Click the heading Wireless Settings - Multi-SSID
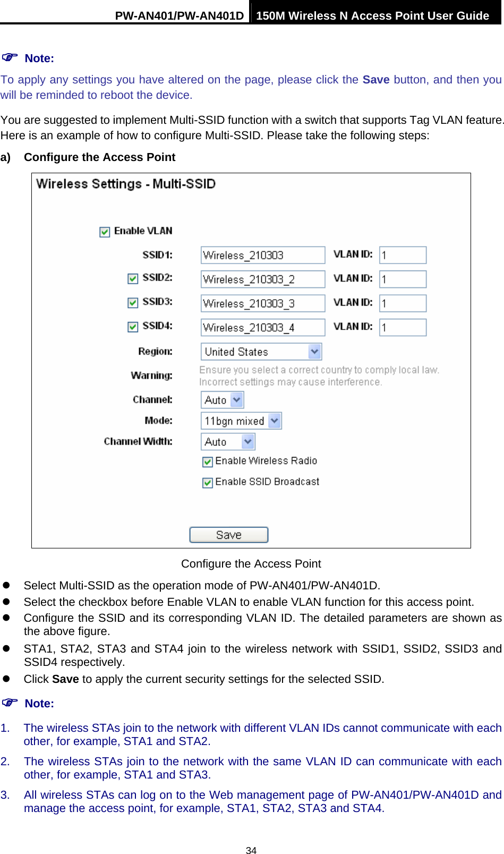The image size is (504, 854). (x=126, y=184)
